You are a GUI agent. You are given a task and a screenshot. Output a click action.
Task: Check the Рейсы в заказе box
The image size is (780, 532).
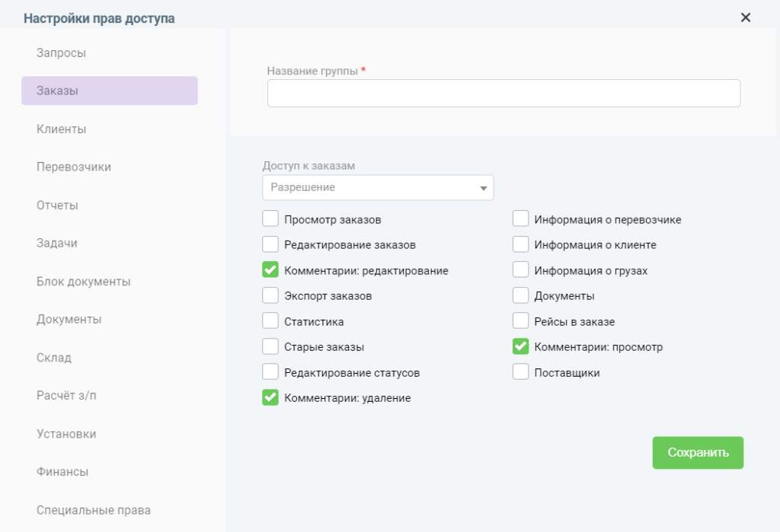click(520, 320)
